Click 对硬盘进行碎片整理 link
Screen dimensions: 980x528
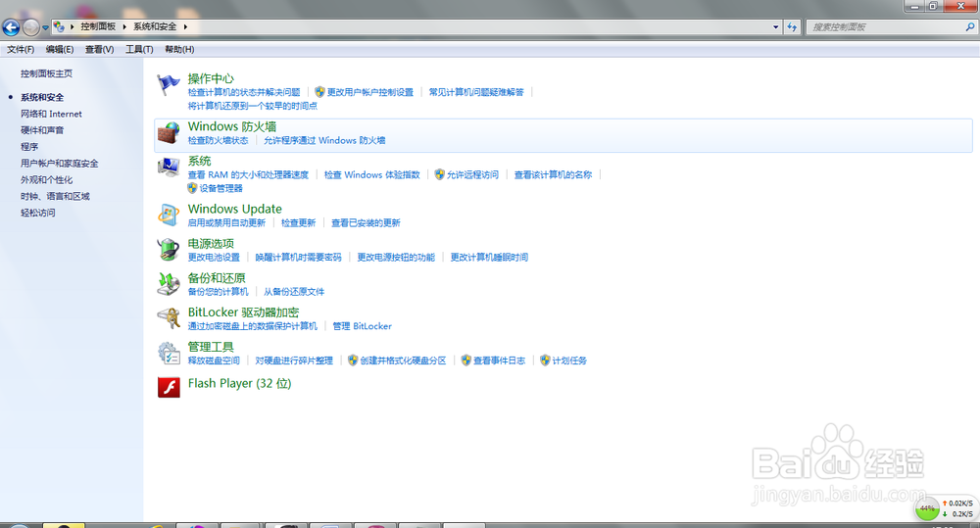[x=294, y=360]
